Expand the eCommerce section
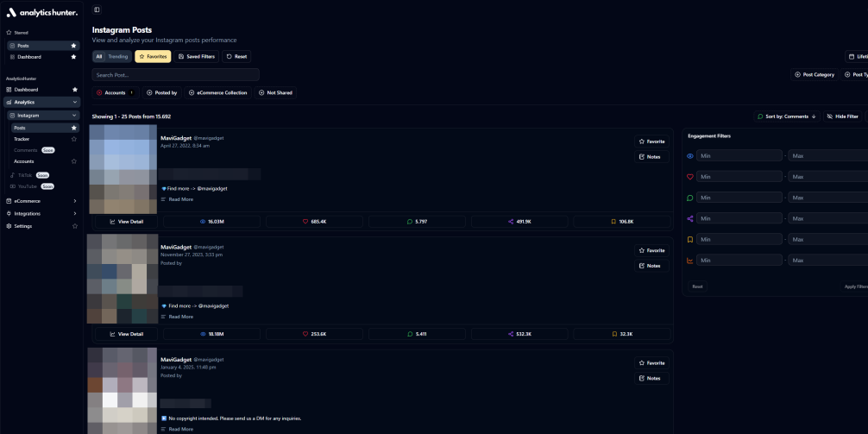This screenshot has width=868, height=434. click(42, 201)
